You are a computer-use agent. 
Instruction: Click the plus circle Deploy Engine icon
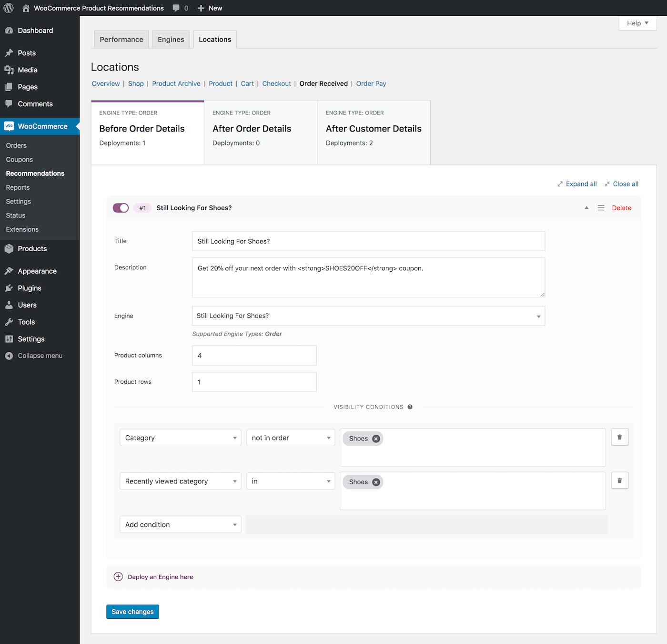118,577
